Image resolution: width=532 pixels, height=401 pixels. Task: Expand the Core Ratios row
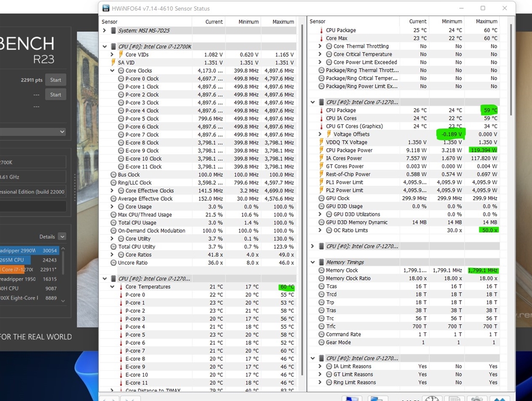click(x=112, y=255)
